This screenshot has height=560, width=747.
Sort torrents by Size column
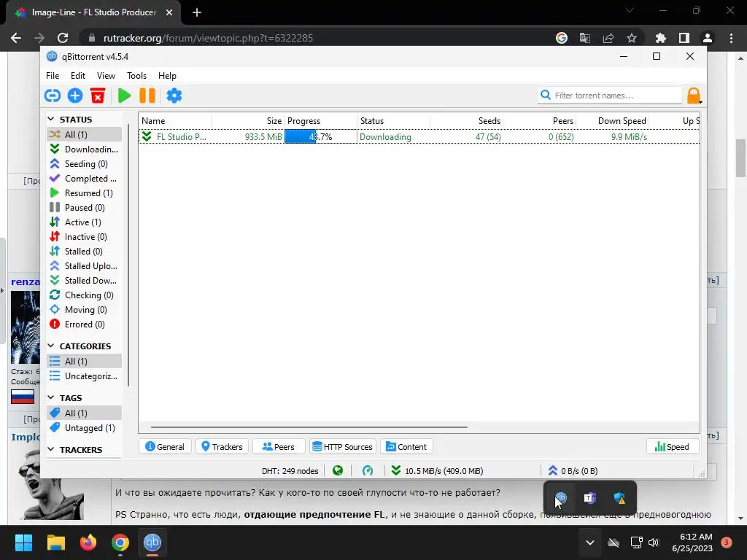click(248, 121)
